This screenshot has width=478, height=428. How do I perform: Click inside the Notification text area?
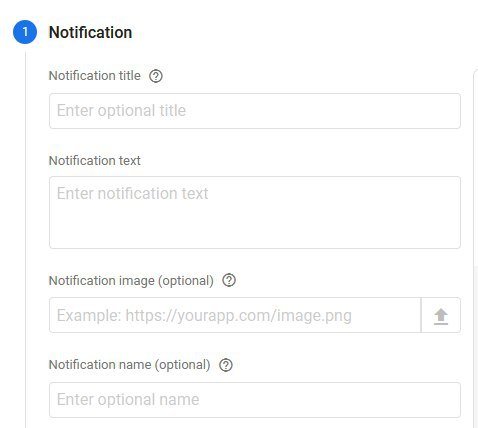255,213
